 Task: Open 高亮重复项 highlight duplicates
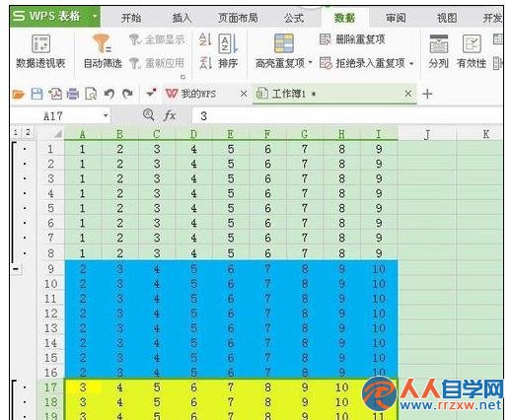click(283, 51)
